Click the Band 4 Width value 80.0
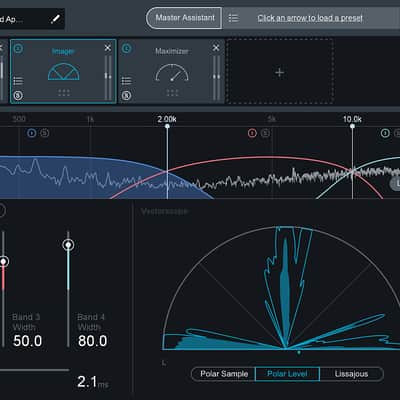Image resolution: width=400 pixels, height=400 pixels. (93, 341)
